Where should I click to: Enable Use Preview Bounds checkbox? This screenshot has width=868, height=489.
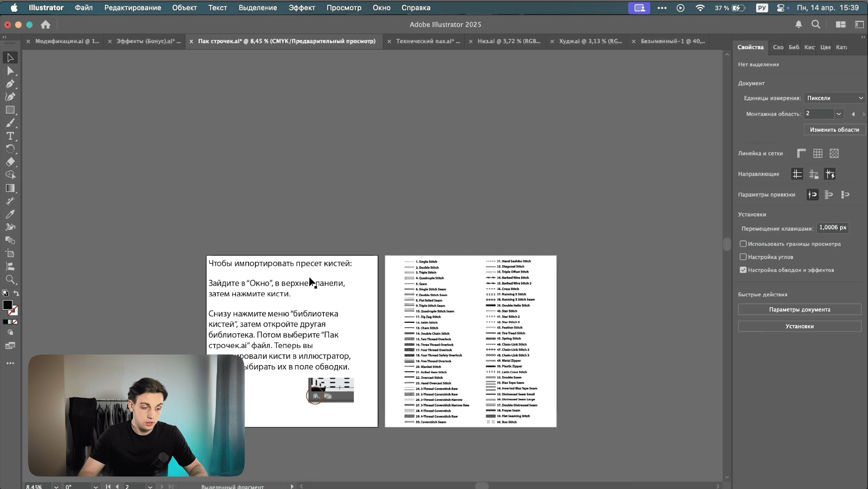[743, 244]
